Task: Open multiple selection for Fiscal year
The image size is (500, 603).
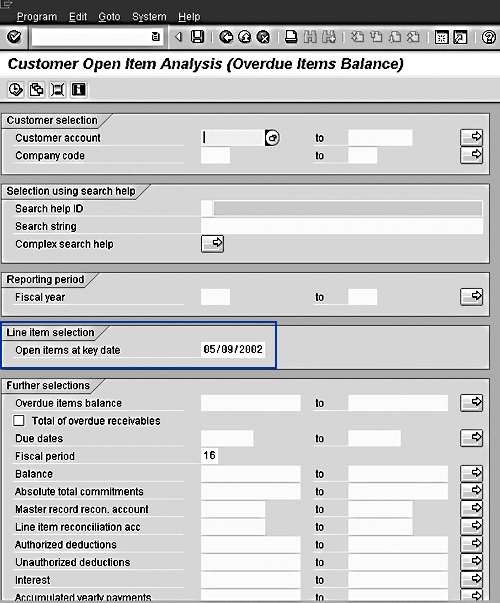Action: pyautogui.click(x=472, y=297)
